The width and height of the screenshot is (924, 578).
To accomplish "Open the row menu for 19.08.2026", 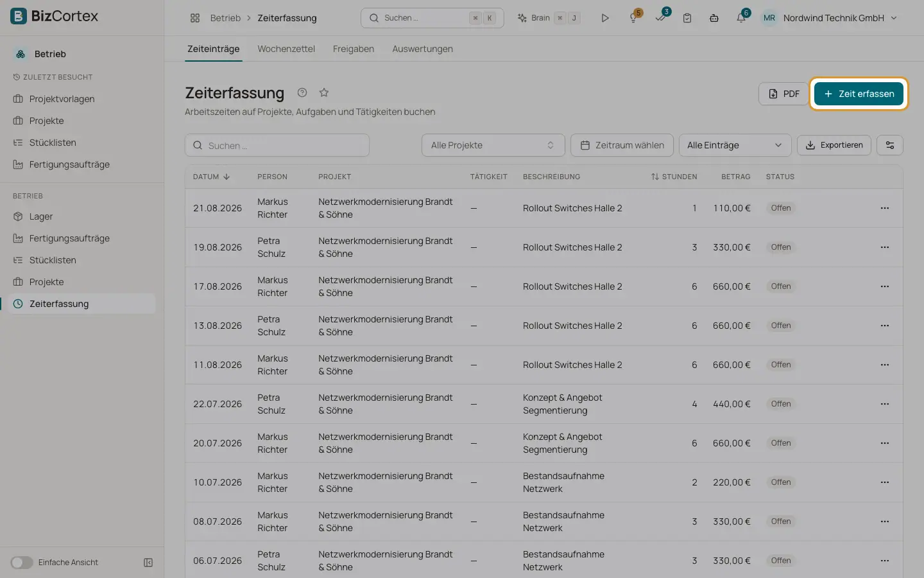I will (885, 247).
